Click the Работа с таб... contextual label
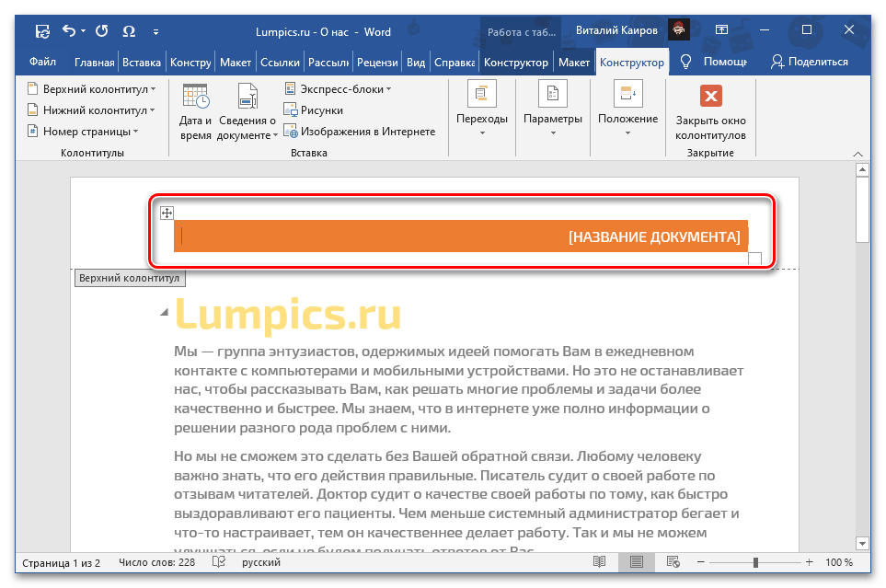 (522, 32)
